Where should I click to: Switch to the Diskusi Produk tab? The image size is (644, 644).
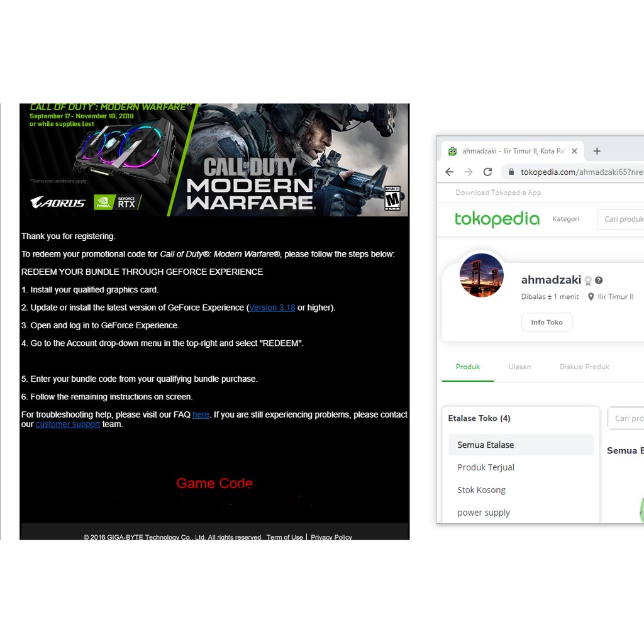point(584,367)
